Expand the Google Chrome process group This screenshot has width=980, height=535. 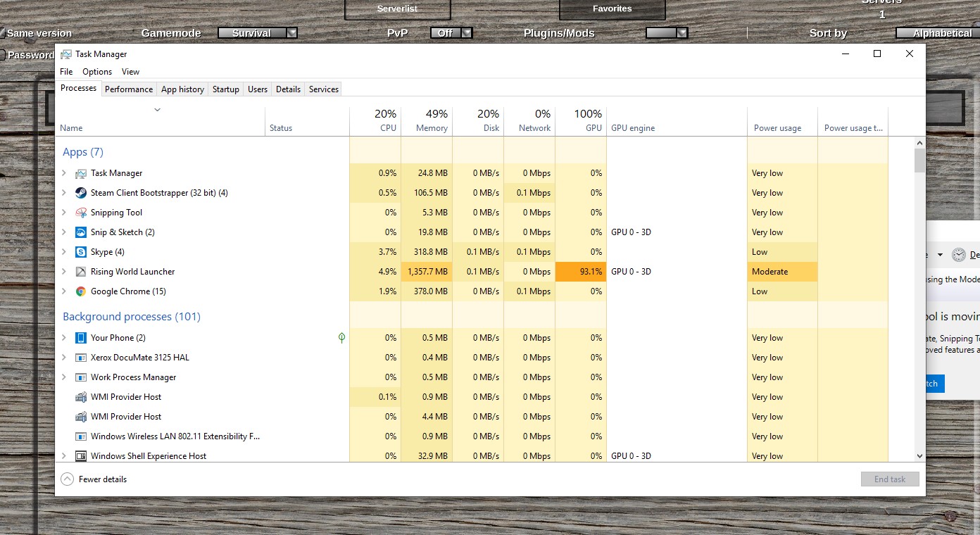coord(64,291)
